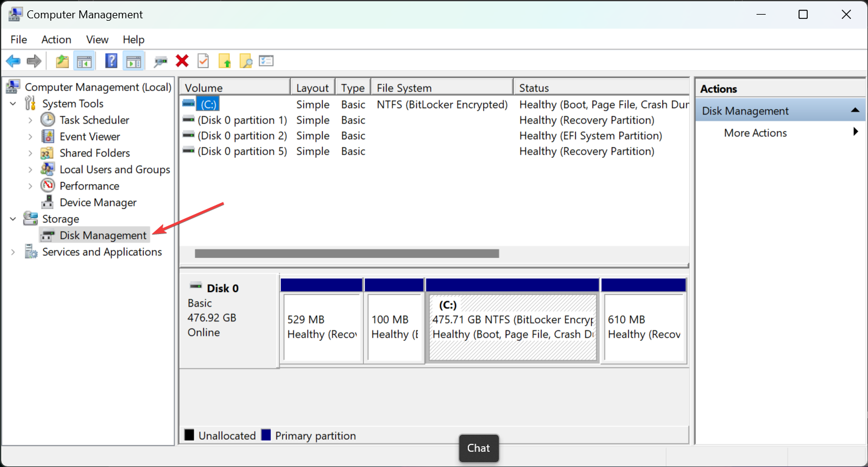Click the Up One Level folder icon
868x467 pixels.
[x=62, y=61]
